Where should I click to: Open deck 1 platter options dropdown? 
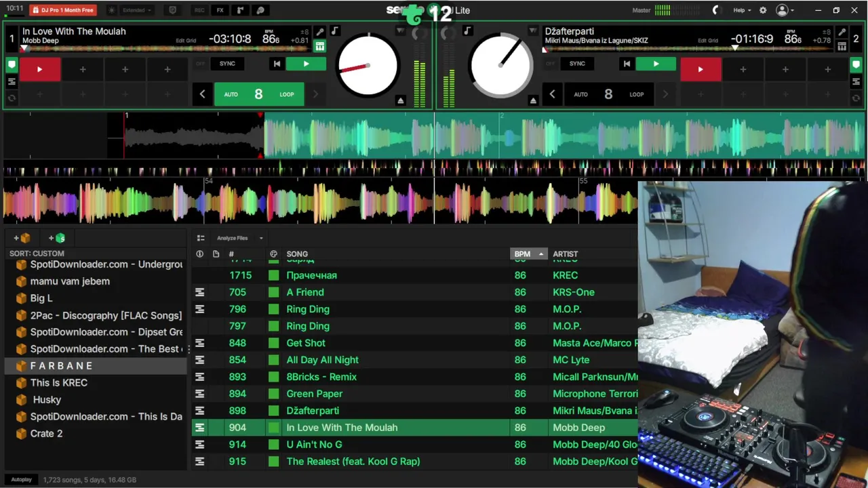pos(401,31)
